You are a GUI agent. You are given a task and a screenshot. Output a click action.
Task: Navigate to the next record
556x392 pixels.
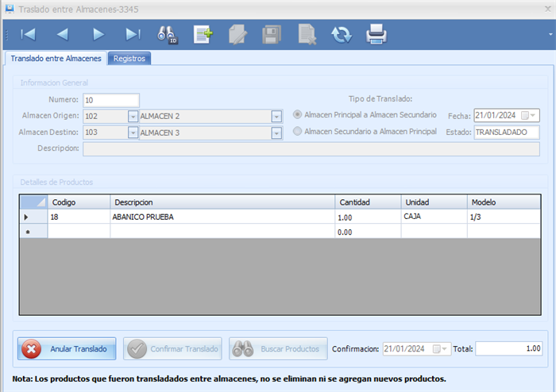click(98, 34)
